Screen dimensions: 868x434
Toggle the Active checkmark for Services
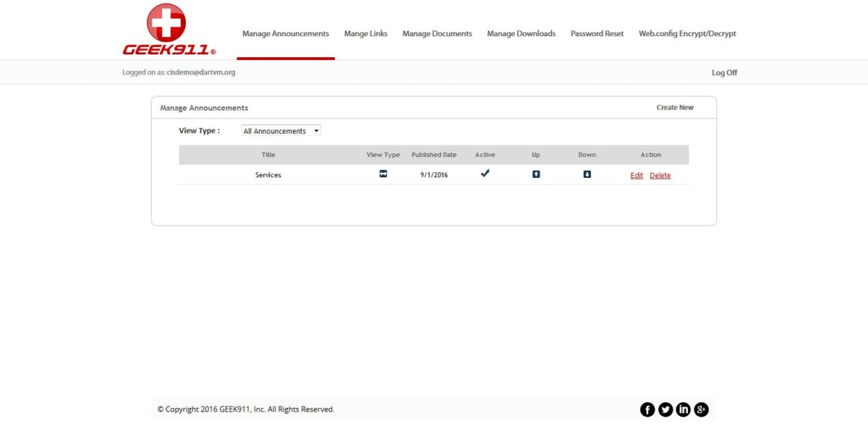pyautogui.click(x=485, y=173)
